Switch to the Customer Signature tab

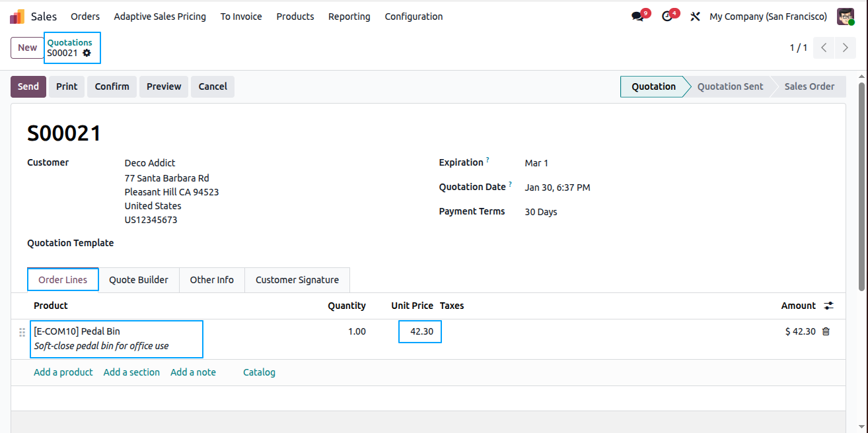(297, 280)
